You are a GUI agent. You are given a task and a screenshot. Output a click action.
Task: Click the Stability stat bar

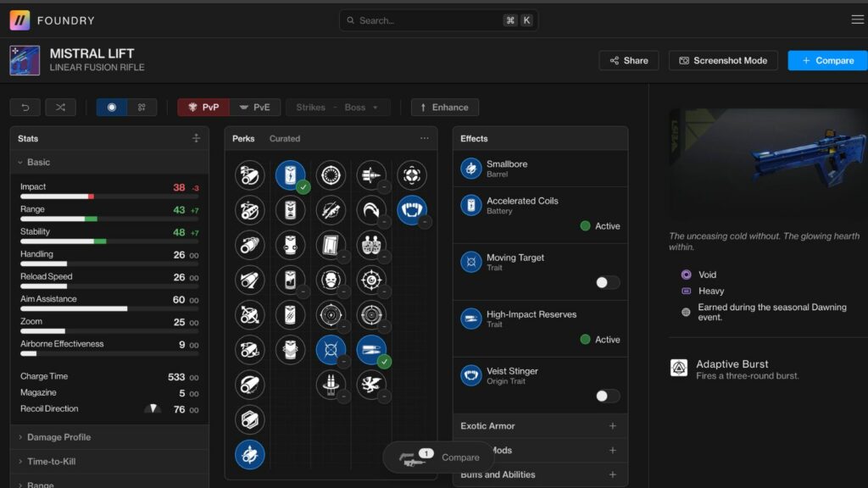(x=109, y=241)
